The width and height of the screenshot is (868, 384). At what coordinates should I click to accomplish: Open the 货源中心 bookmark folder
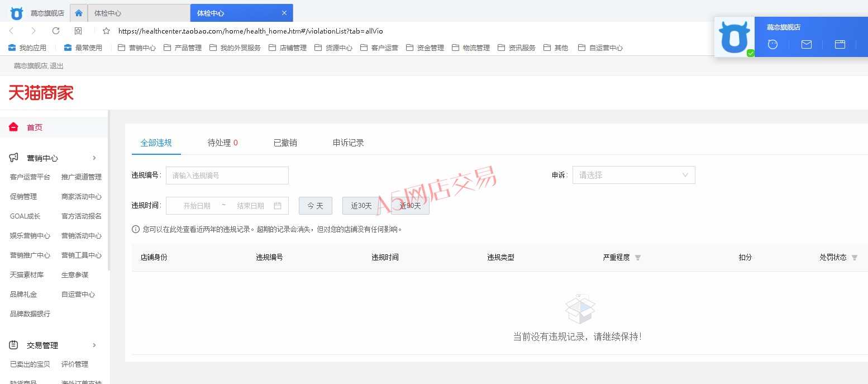tap(333, 48)
